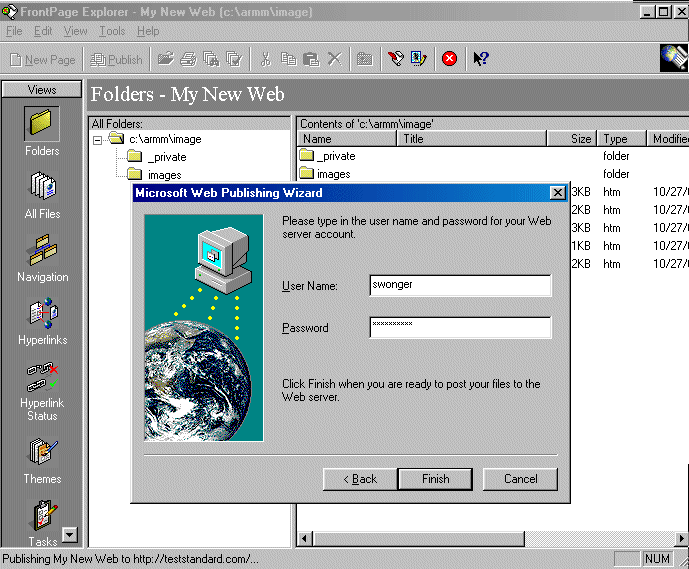
Task: Open the Tools menu
Action: (112, 31)
